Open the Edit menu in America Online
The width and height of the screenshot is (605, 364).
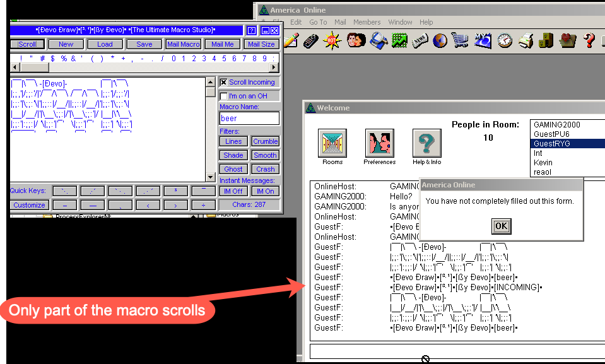click(x=296, y=22)
